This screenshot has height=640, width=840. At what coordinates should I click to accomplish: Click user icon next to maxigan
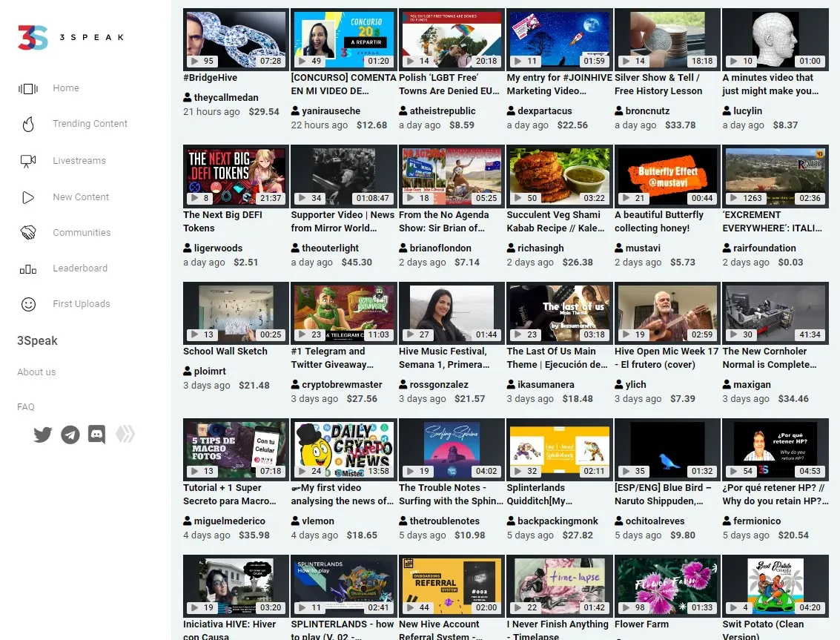click(x=727, y=384)
